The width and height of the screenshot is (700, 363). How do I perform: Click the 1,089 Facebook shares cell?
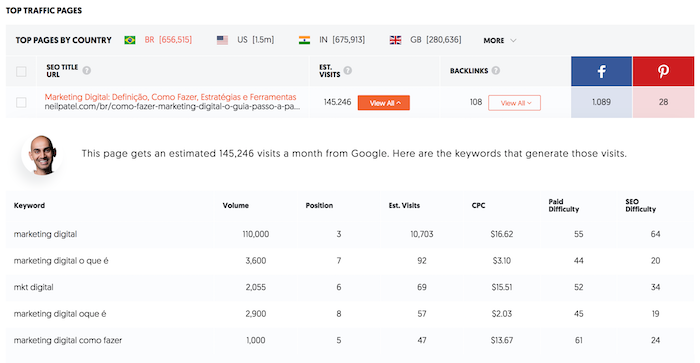[601, 102]
